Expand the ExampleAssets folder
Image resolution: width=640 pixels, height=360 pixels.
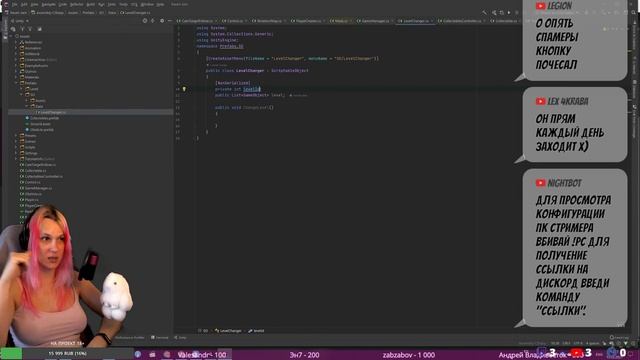(16, 65)
